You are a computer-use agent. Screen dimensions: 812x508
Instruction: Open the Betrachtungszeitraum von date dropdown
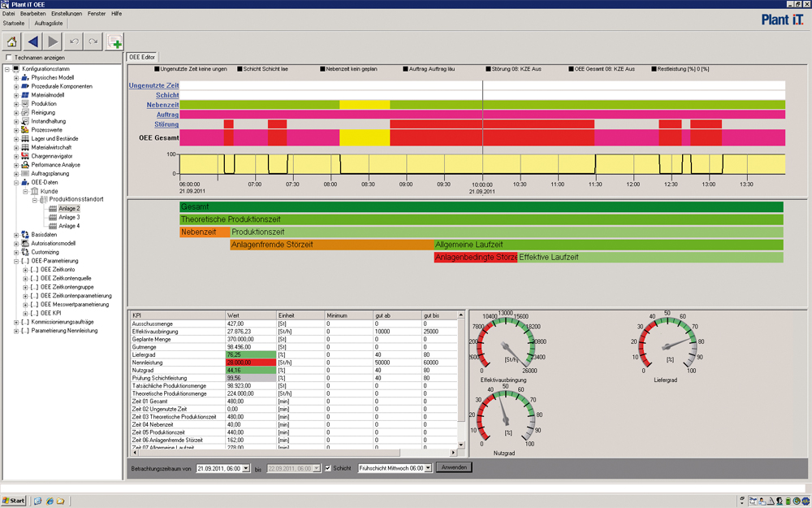(x=244, y=468)
